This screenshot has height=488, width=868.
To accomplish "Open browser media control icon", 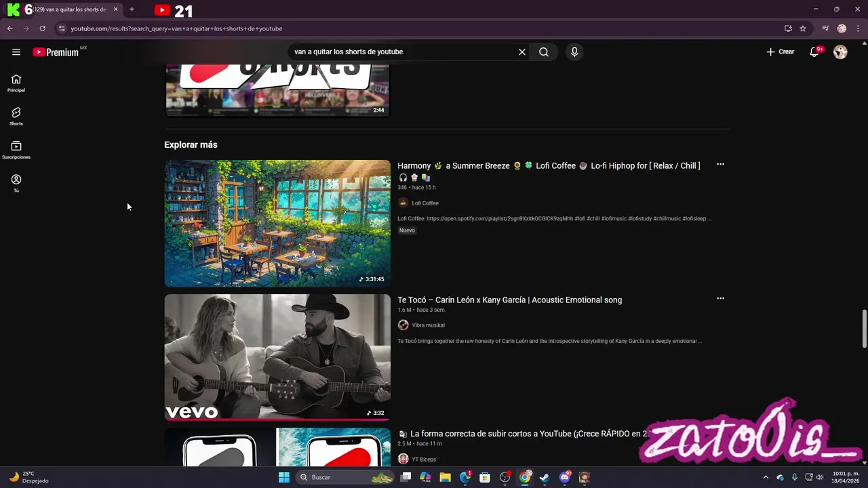I will point(825,28).
